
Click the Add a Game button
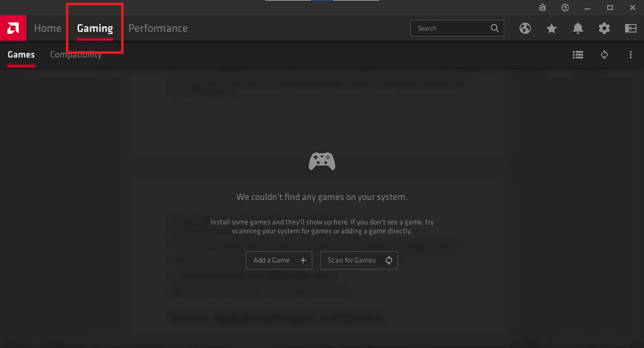[279, 260]
